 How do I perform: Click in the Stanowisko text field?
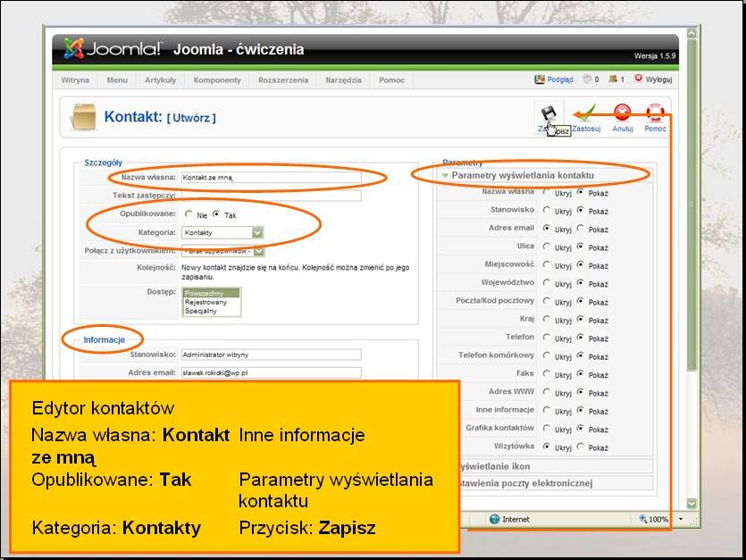pos(272,355)
